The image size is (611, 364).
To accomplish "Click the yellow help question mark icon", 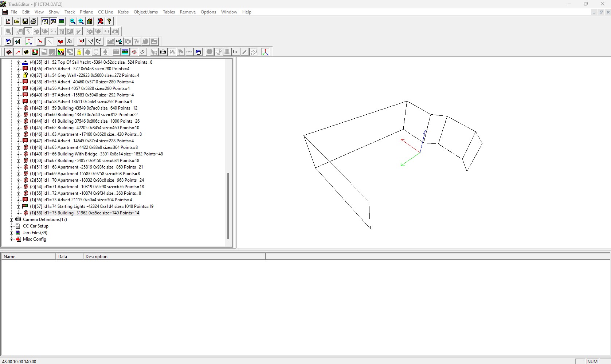I will coord(109,21).
